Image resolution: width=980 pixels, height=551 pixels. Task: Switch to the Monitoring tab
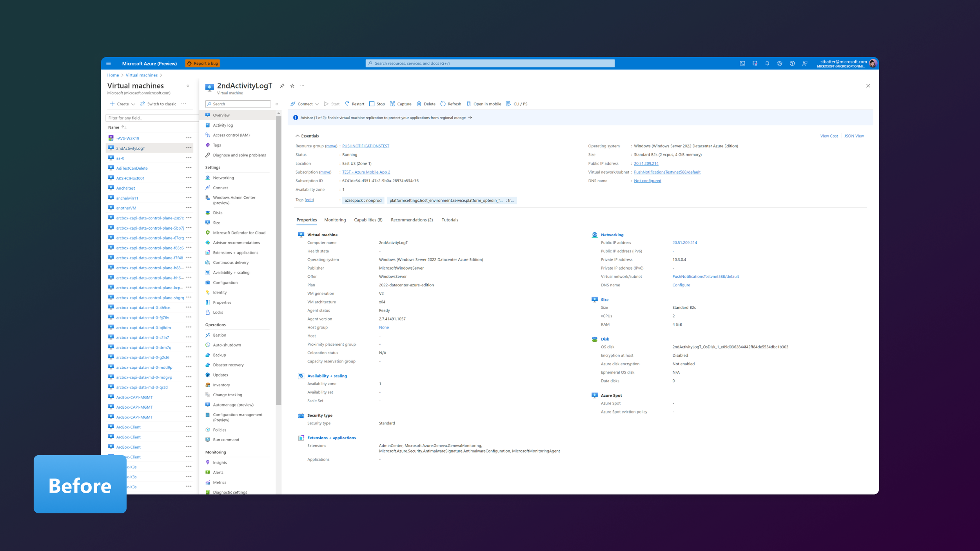click(335, 220)
